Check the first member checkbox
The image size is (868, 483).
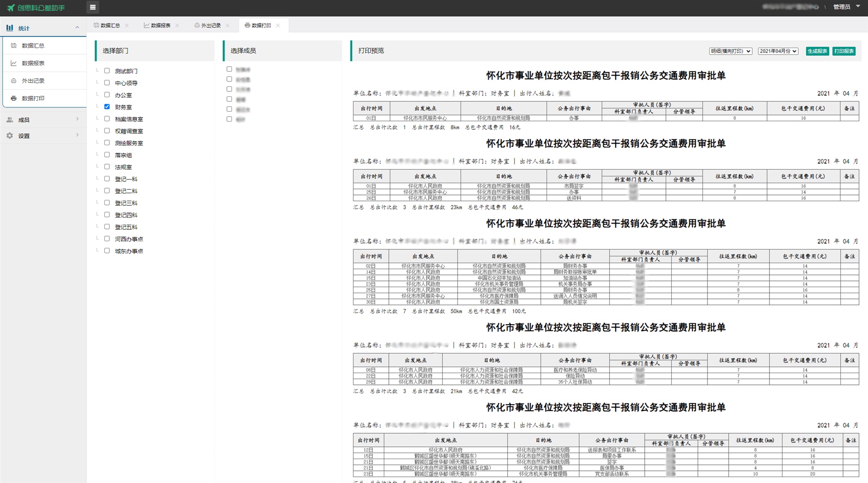229,69
